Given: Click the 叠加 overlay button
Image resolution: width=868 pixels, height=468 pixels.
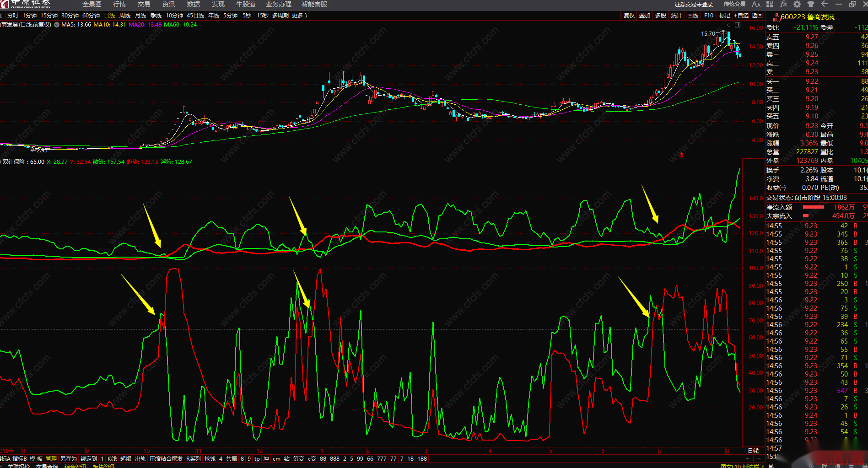Looking at the screenshot, I should (x=645, y=16).
